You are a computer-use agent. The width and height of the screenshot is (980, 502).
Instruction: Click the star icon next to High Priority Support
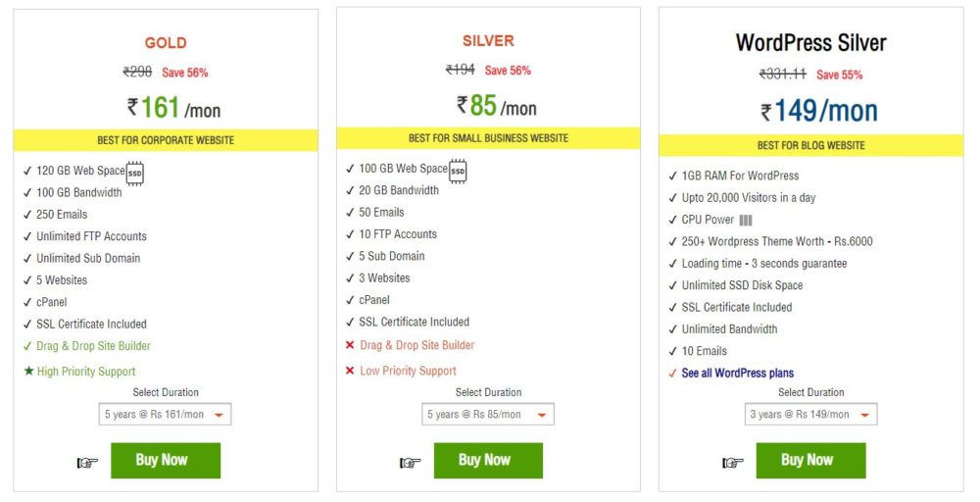(x=27, y=372)
